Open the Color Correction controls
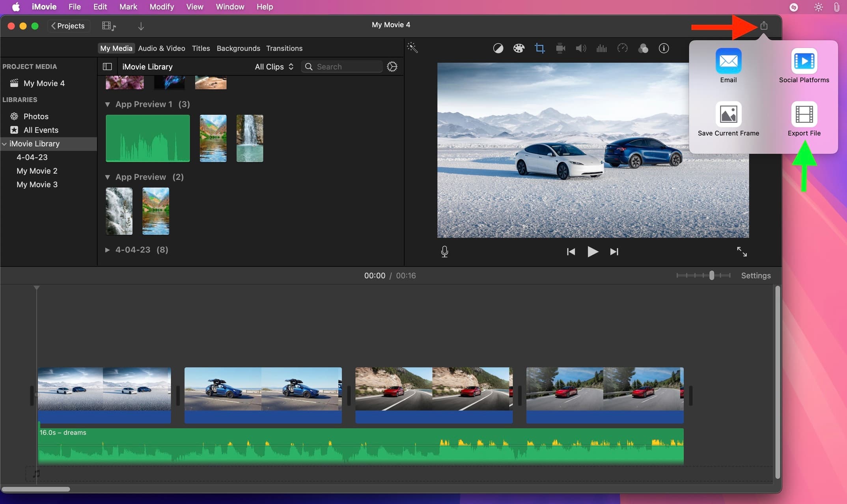Screen dimensions: 847x504 click(x=519, y=48)
